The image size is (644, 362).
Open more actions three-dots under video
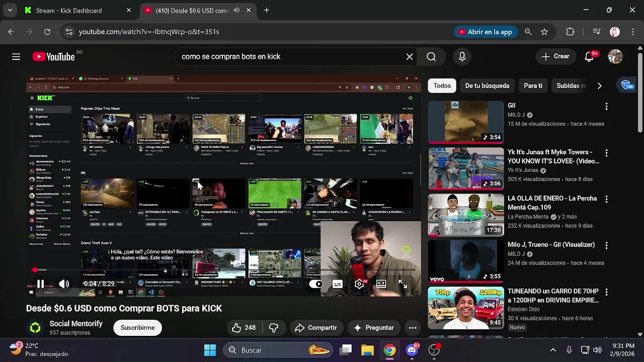[x=413, y=328]
